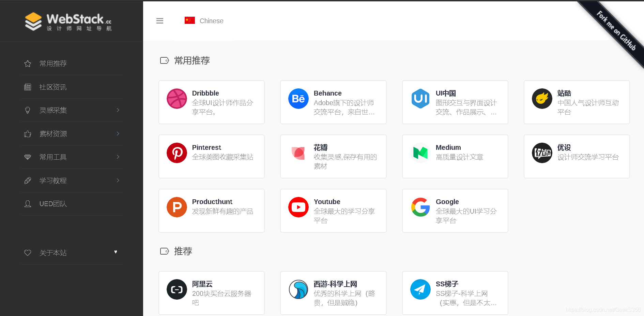Click the star icon beside 常用推荐
This screenshot has height=316, width=644.
click(x=28, y=63)
